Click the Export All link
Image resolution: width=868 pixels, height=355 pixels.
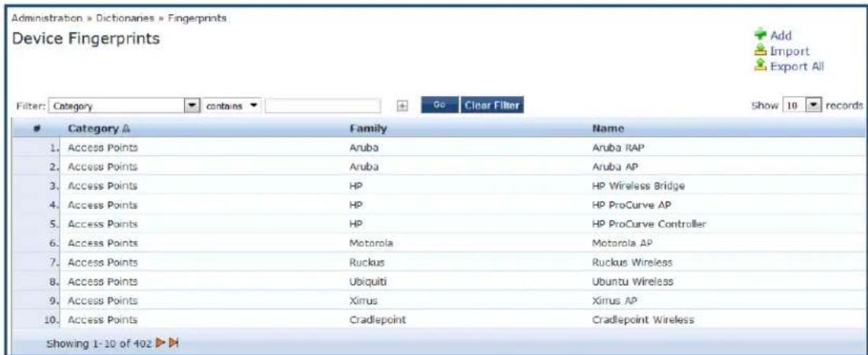coord(797,66)
